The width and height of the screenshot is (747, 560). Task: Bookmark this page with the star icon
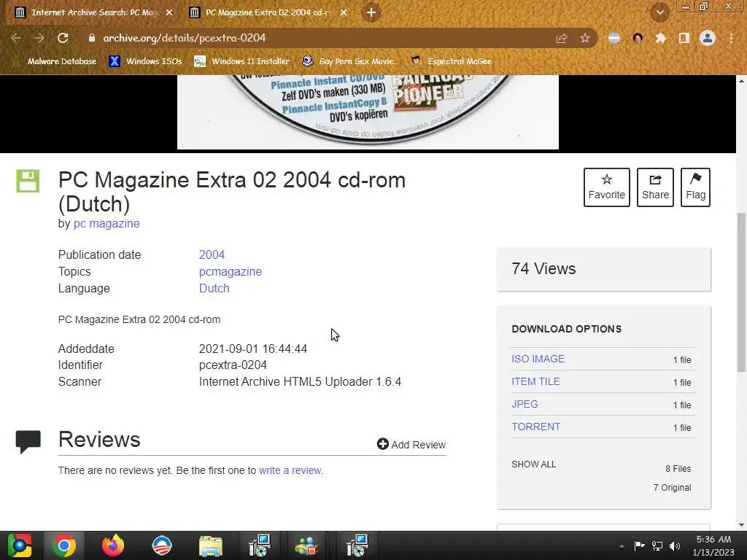click(x=585, y=38)
